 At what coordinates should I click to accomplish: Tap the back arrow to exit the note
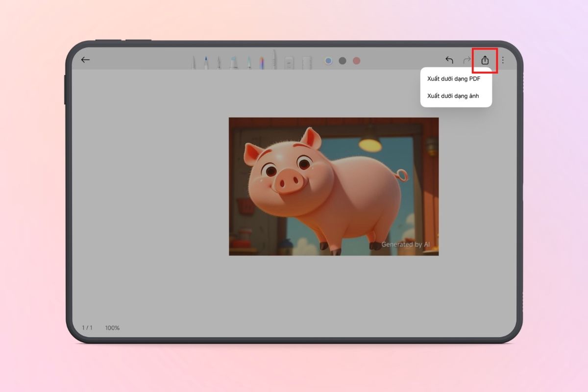point(85,59)
